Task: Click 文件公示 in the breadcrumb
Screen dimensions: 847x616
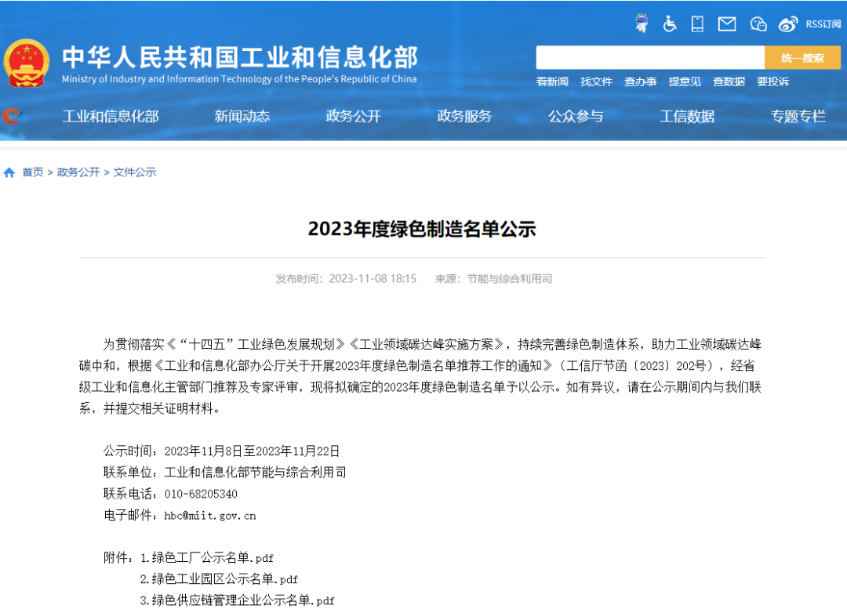Action: pyautogui.click(x=135, y=172)
